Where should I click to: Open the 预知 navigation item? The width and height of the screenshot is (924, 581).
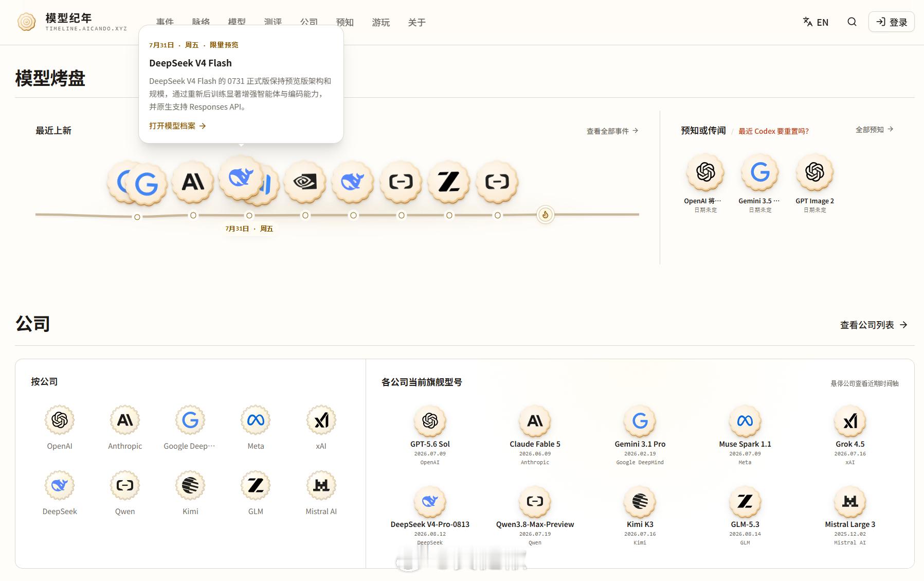coord(345,23)
